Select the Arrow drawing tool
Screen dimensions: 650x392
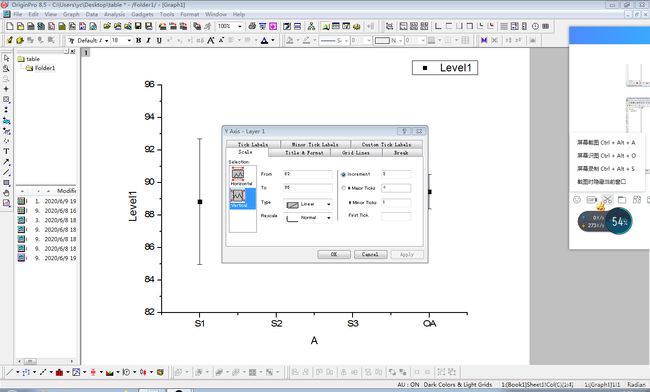[x=6, y=162]
